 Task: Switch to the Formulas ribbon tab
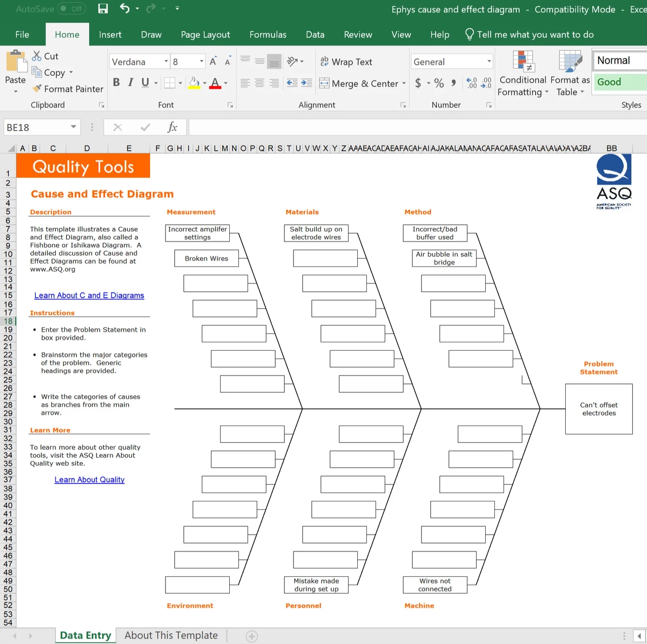(268, 35)
